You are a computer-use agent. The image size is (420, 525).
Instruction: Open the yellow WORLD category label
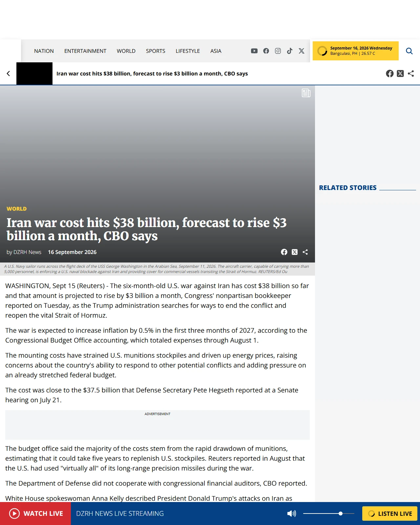tap(17, 209)
